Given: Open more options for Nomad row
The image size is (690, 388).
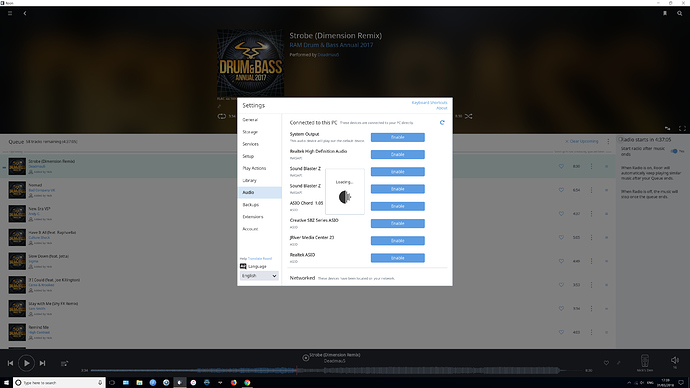Looking at the screenshot, I should (x=591, y=190).
